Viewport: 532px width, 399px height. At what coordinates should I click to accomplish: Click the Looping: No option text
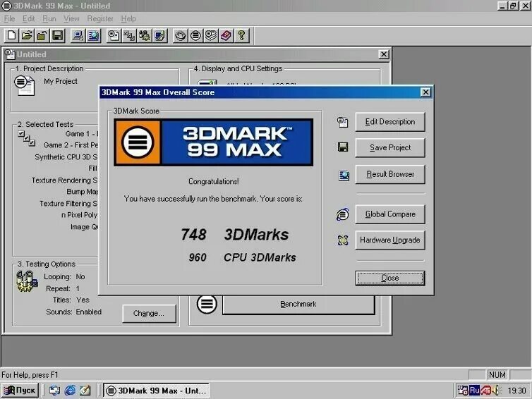tap(64, 276)
